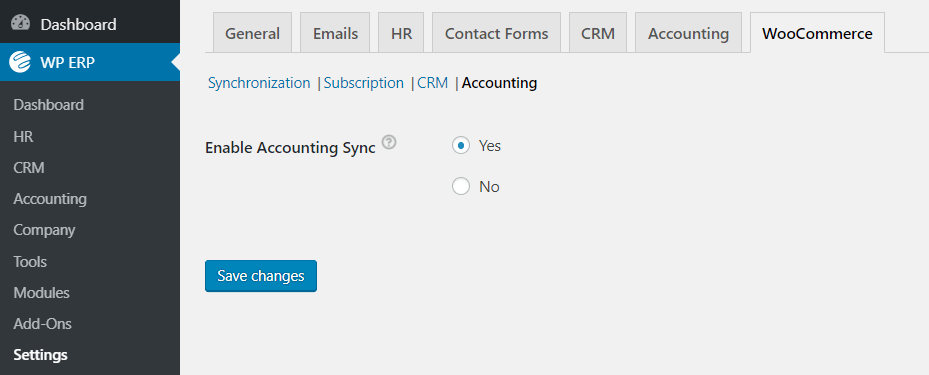
Task: Go to WP ERP Dashboard submenu
Action: [49, 105]
